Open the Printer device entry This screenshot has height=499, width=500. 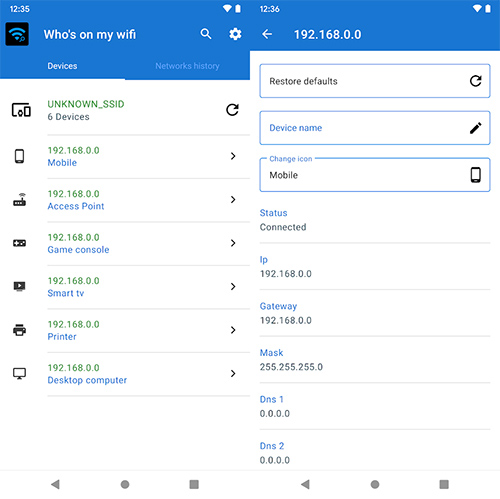point(125,330)
